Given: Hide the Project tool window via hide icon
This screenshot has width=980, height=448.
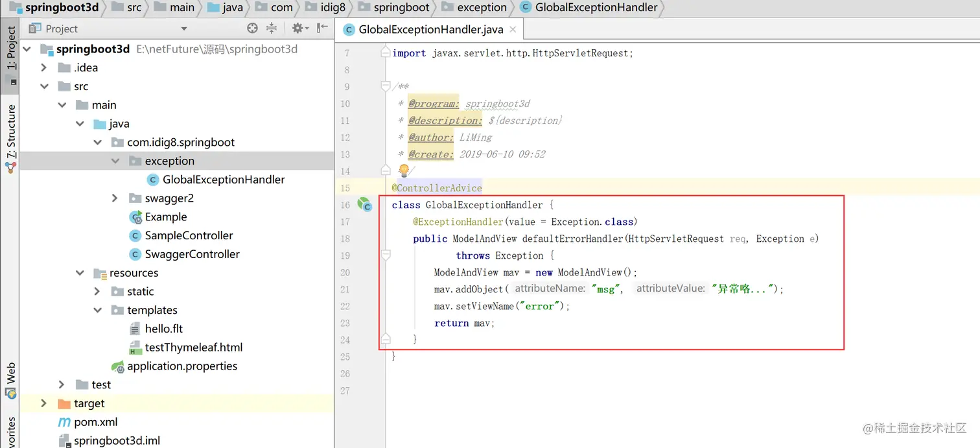Looking at the screenshot, I should [322, 28].
